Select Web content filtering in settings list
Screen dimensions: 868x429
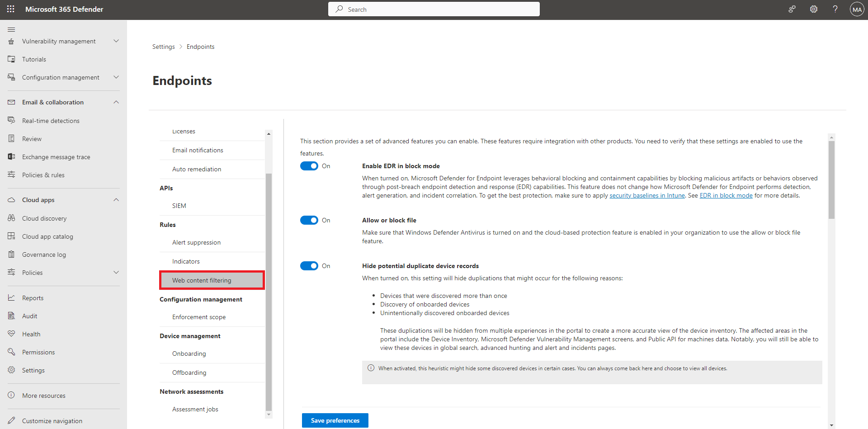(x=202, y=280)
